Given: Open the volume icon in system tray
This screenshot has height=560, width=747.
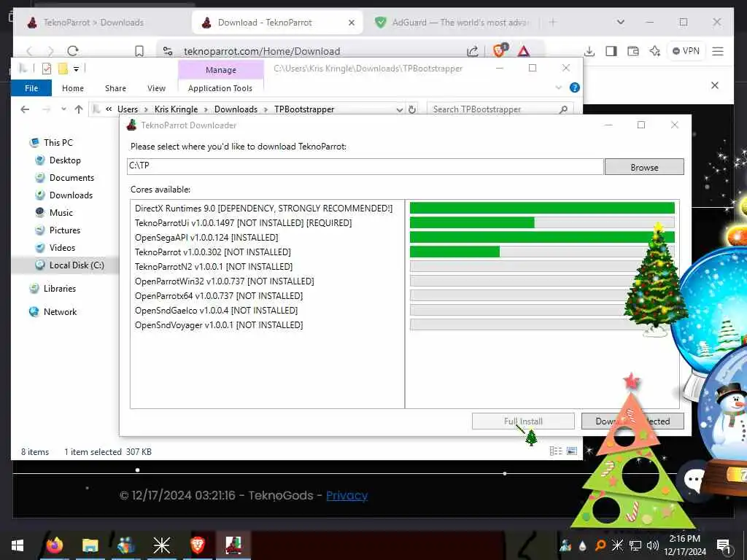Looking at the screenshot, I should pyautogui.click(x=653, y=545).
